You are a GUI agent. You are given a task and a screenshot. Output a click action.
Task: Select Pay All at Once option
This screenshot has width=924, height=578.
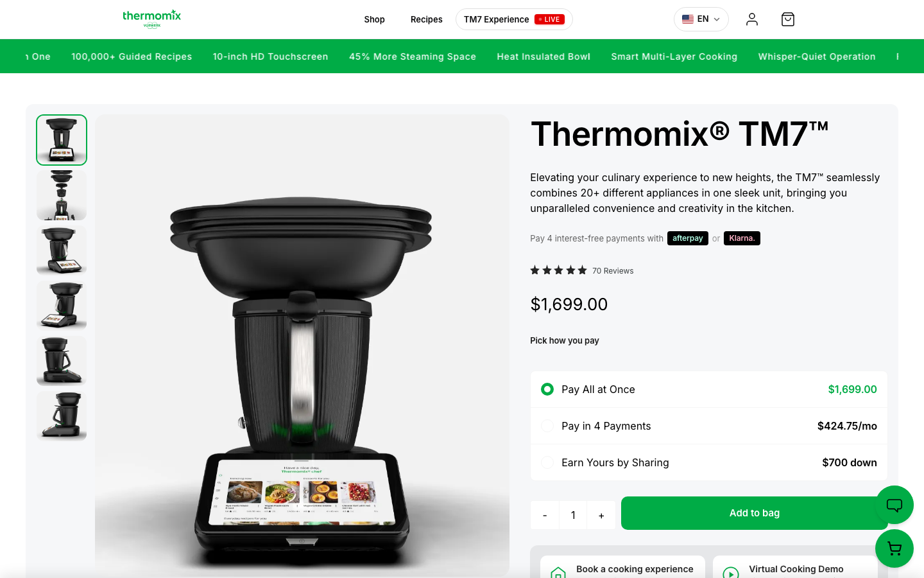coord(708,389)
